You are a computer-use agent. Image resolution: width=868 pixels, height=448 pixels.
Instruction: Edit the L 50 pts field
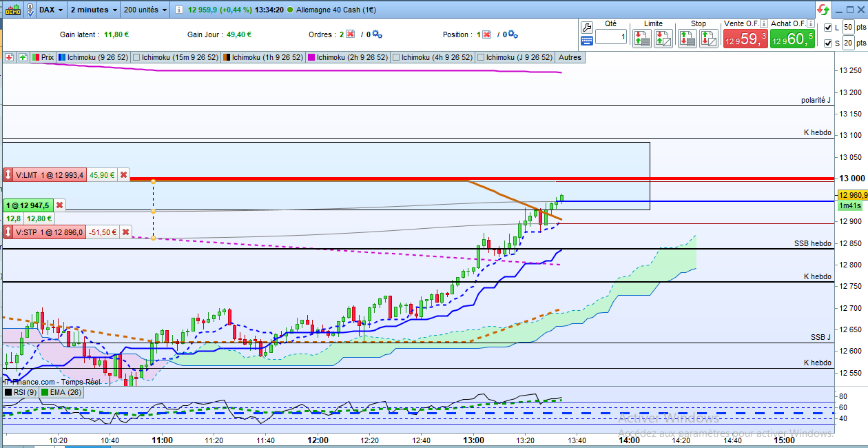[x=848, y=28]
